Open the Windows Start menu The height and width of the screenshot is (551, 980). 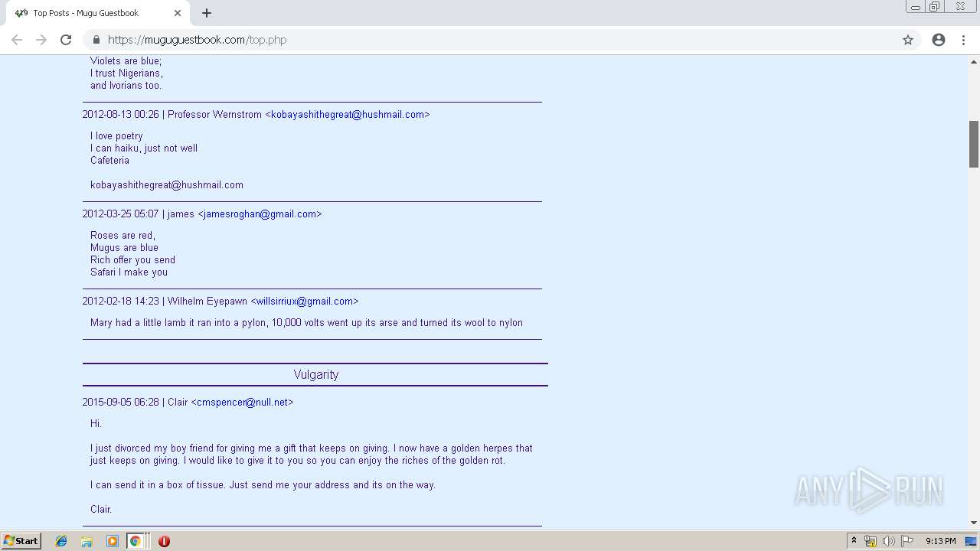21,540
